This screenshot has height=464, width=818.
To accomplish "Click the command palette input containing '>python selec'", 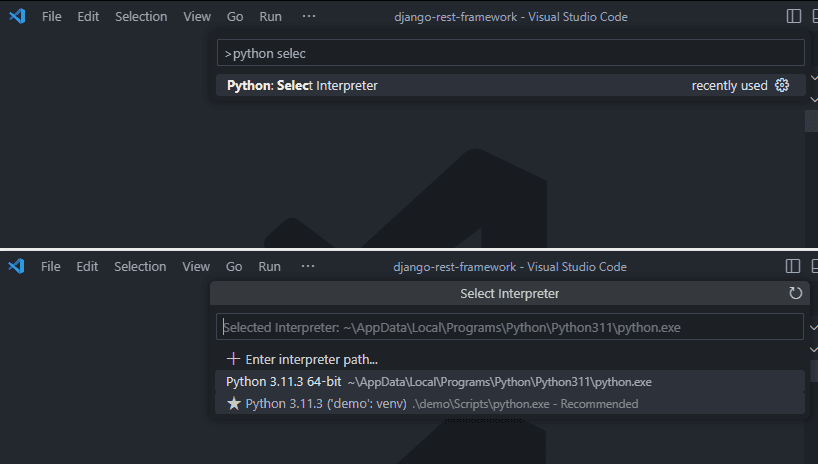I will 510,53.
